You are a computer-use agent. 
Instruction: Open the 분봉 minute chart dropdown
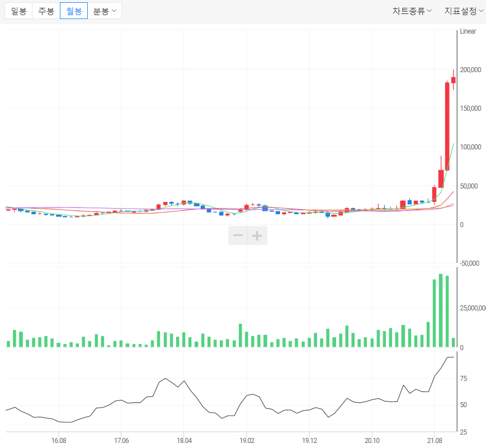tap(105, 11)
